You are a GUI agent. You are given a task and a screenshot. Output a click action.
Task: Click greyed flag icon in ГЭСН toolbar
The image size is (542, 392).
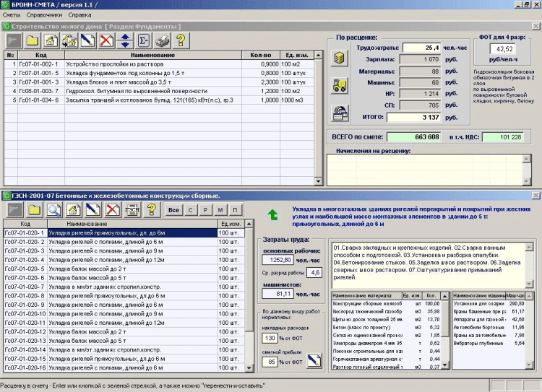click(x=15, y=209)
